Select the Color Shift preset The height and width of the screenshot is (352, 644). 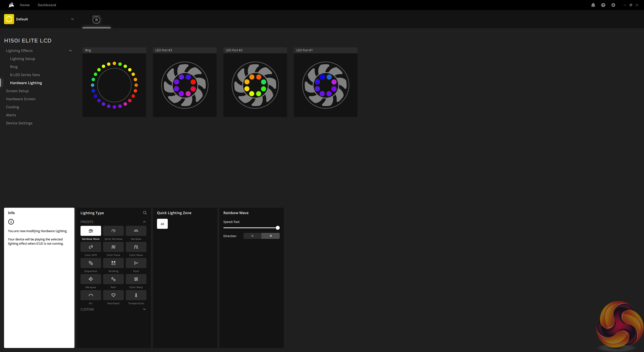(x=91, y=247)
